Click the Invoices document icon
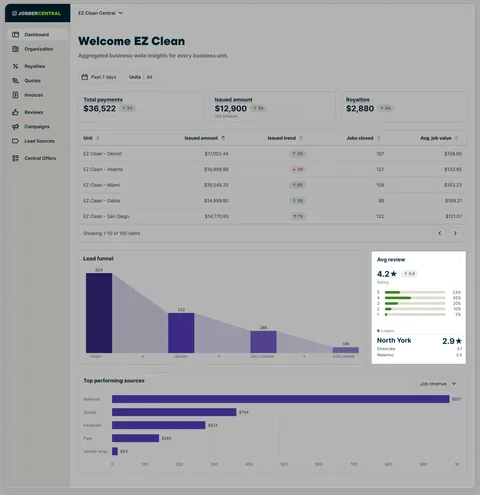This screenshot has width=480, height=495. [15, 95]
